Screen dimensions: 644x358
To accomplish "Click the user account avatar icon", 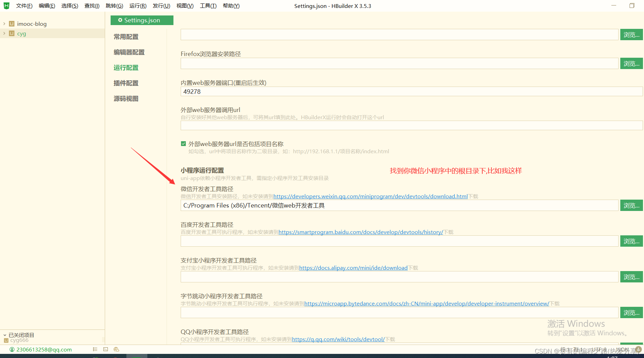I will click(12, 349).
